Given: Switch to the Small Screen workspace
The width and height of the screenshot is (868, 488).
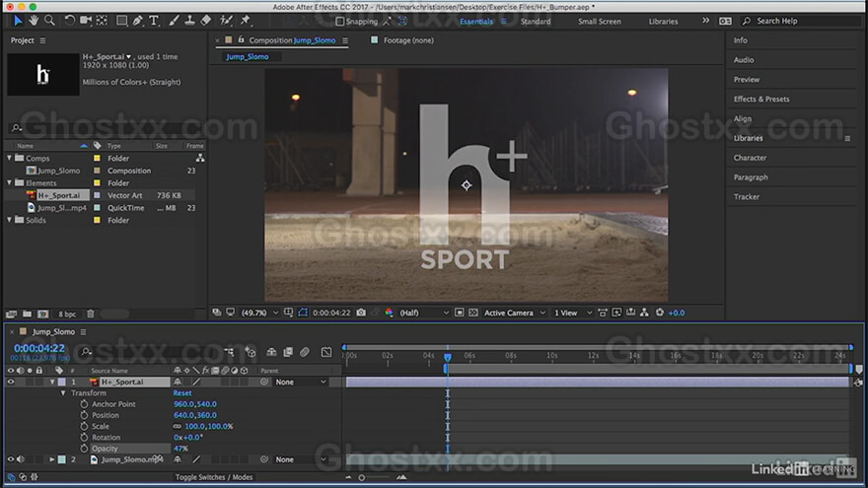Looking at the screenshot, I should point(600,21).
